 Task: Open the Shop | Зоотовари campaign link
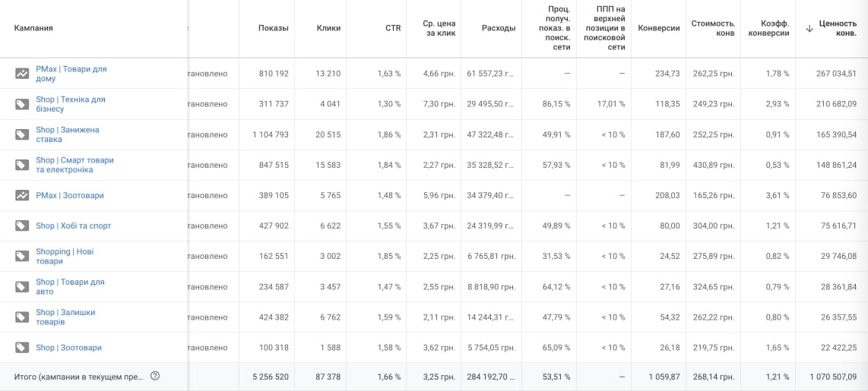pos(68,348)
